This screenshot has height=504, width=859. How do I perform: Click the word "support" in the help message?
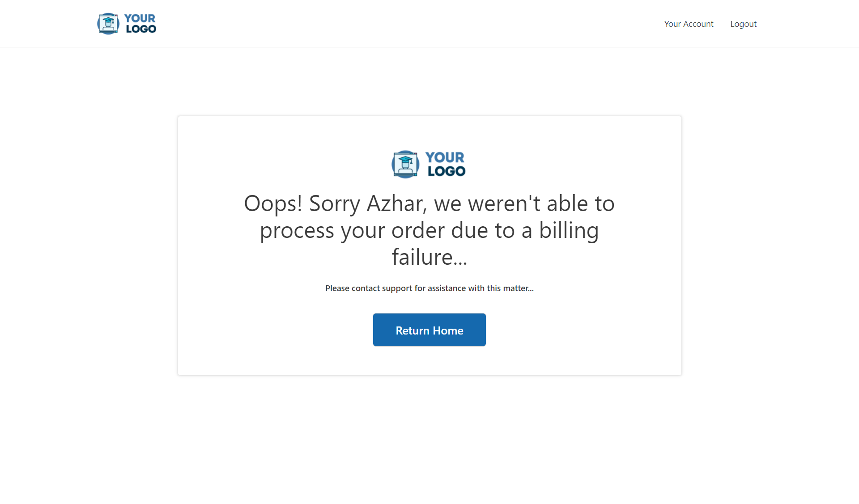coord(397,288)
